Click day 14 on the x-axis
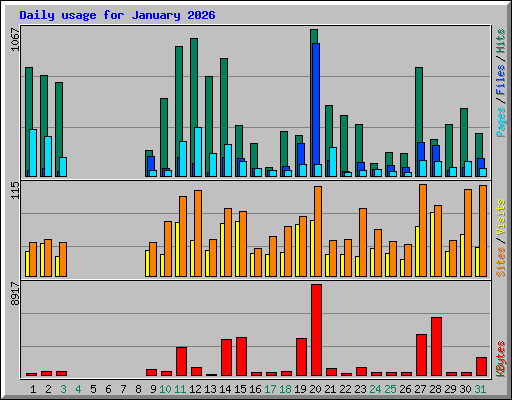Viewport: 512px width, 400px height. coord(225,389)
